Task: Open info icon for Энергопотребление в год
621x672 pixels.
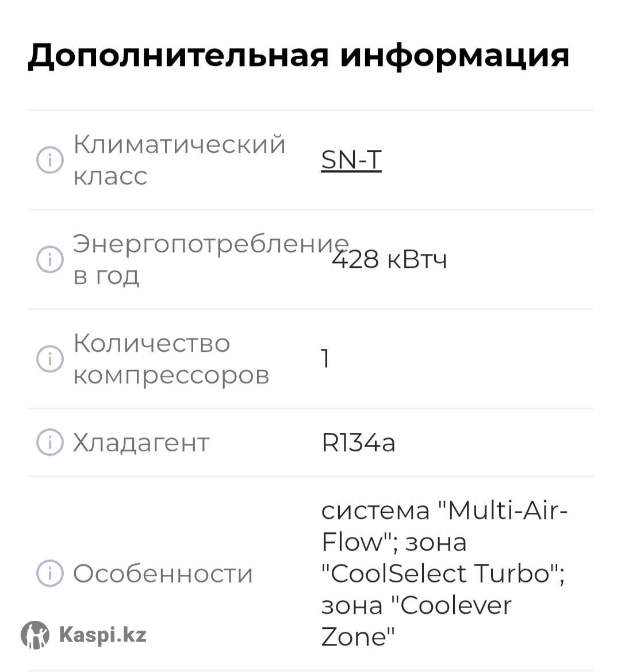Action: (x=50, y=259)
